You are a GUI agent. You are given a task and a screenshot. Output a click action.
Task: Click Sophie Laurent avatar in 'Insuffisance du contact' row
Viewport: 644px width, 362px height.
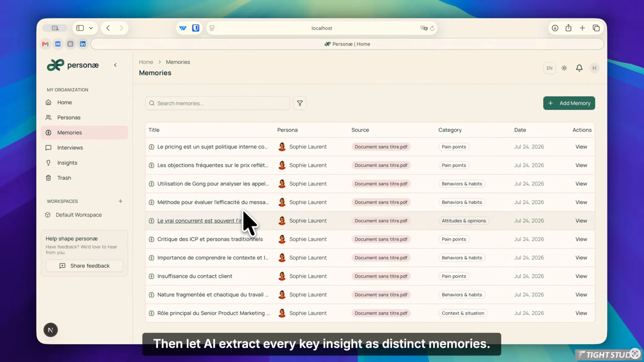pos(282,276)
